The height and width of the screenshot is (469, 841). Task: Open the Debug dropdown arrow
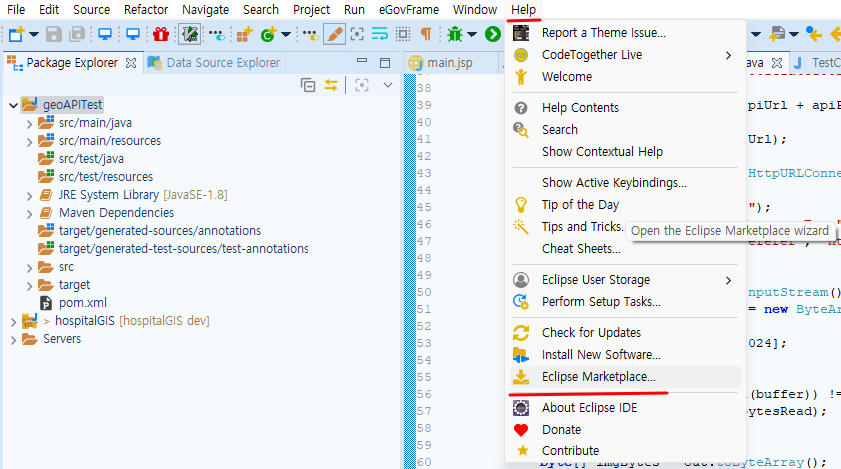(472, 35)
